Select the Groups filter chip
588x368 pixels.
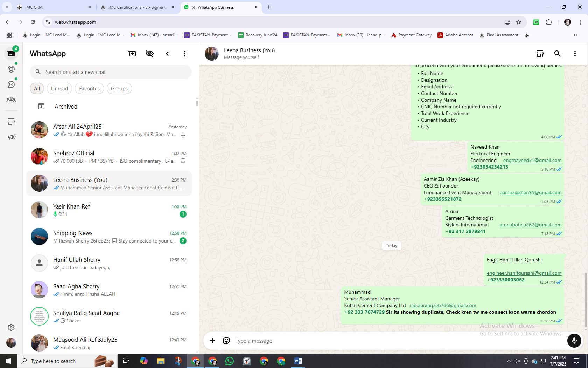(x=119, y=89)
